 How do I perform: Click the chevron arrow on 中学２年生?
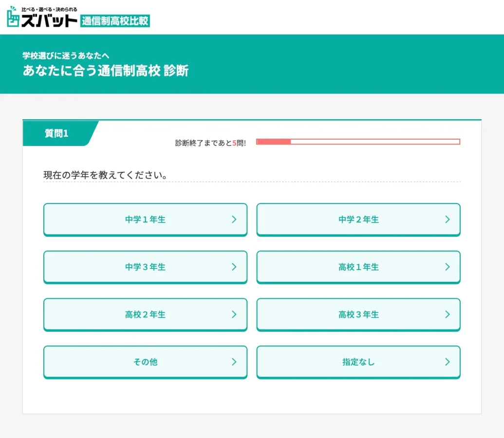[448, 219]
